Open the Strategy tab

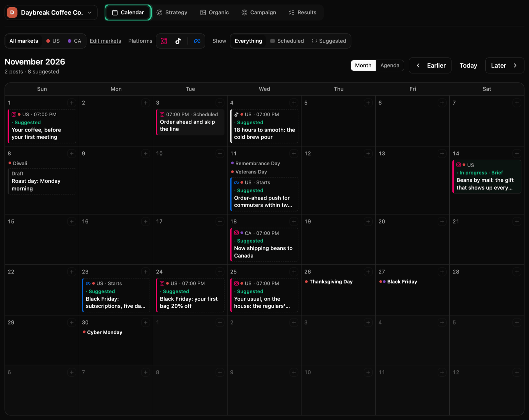tap(172, 13)
